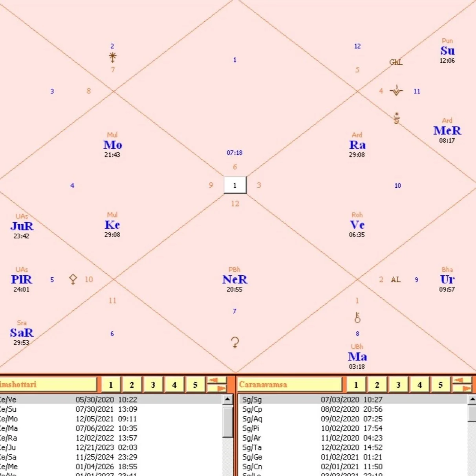Click the Ra planet label at 29:08
The height and width of the screenshot is (476, 476).
357,145
